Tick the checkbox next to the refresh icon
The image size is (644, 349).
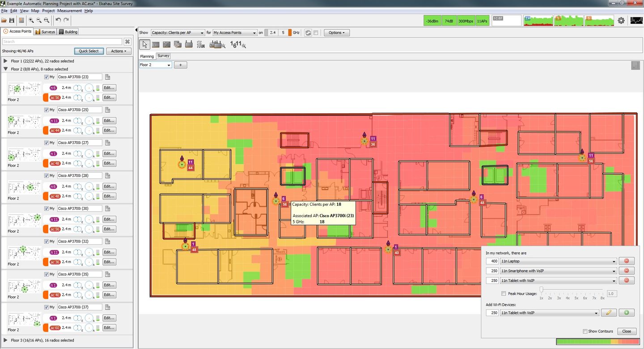[x=316, y=33]
